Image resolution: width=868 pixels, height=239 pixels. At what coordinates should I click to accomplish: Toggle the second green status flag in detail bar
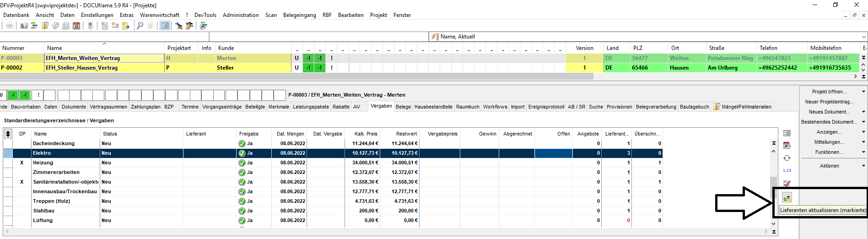click(25, 95)
